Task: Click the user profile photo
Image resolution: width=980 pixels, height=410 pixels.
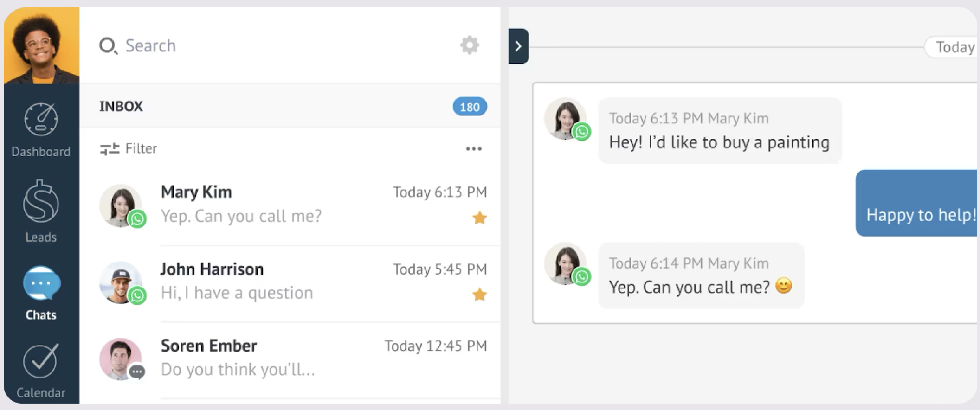Action: (41, 45)
